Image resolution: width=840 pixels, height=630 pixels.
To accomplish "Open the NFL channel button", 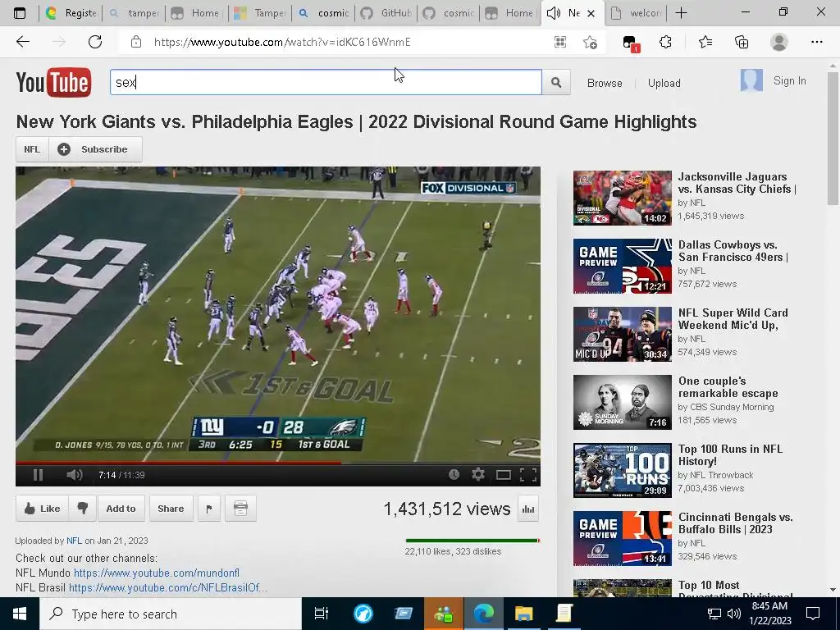I will click(x=32, y=149).
